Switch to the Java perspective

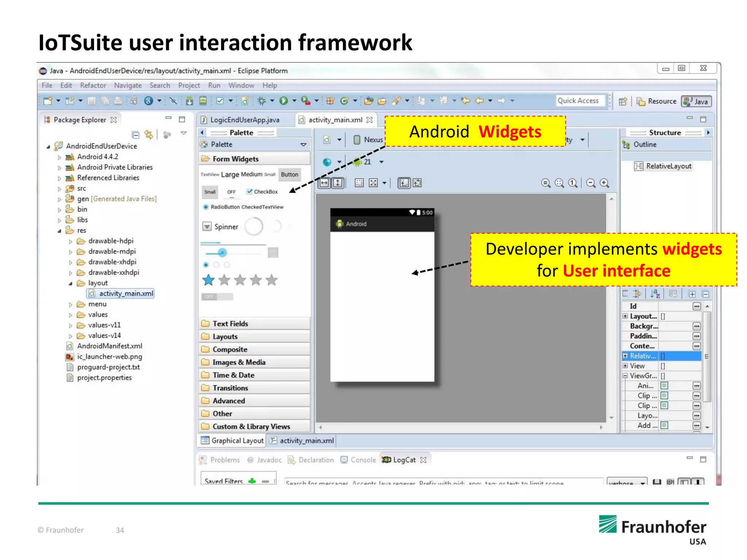(696, 101)
